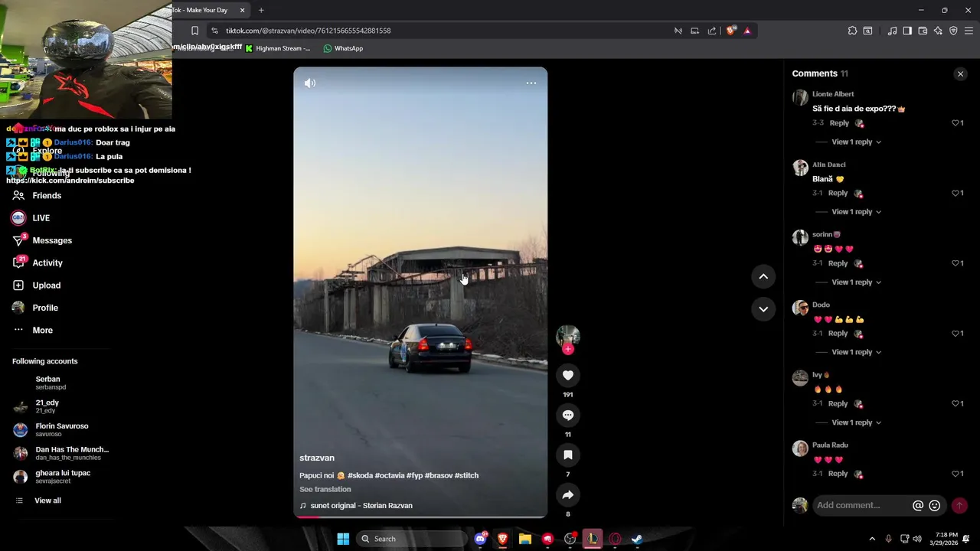The image size is (980, 551).
Task: Open Brave Shields lion icon
Action: tap(731, 31)
